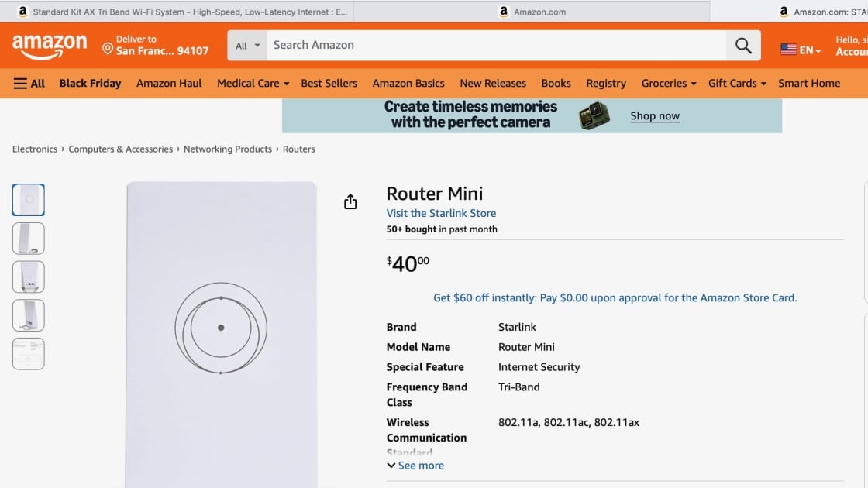Visit the Starlink Store link
The width and height of the screenshot is (868, 488).
[x=441, y=213]
